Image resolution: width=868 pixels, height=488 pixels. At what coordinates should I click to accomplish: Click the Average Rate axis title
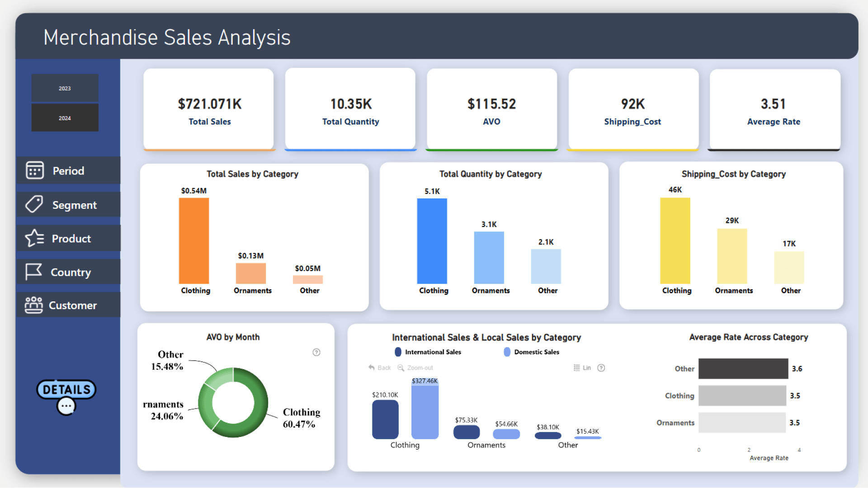pos(769,458)
